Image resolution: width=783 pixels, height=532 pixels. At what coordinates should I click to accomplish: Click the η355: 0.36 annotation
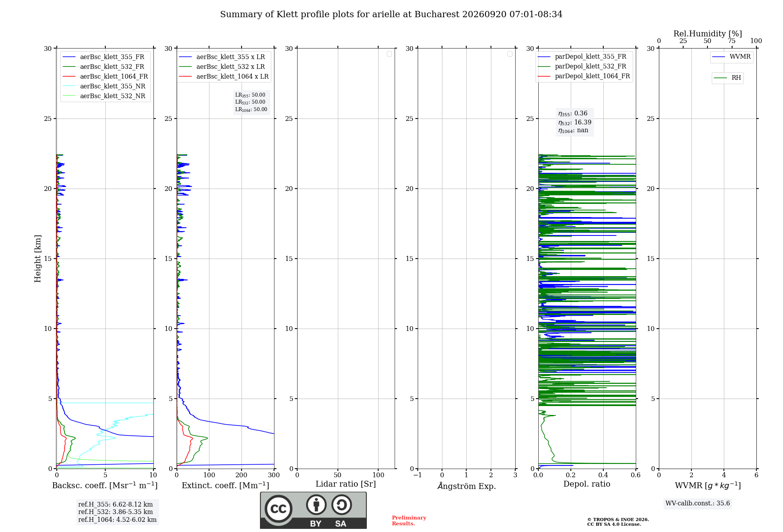(573, 113)
